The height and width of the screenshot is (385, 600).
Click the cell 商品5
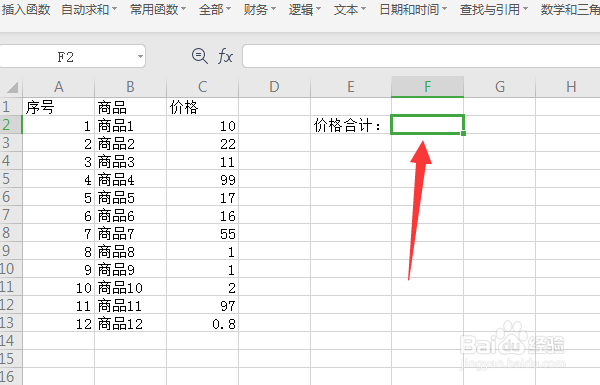pyautogui.click(x=130, y=197)
